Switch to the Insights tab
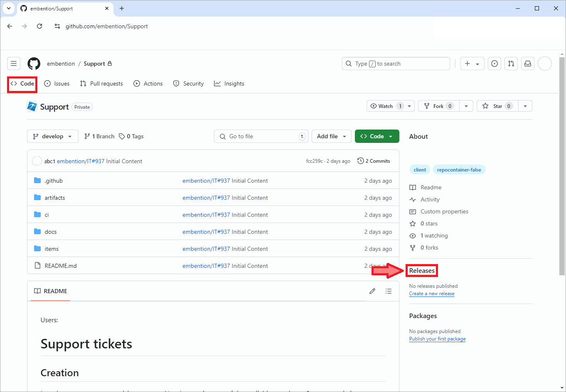Viewport: 566px width, 392px height. click(x=229, y=83)
